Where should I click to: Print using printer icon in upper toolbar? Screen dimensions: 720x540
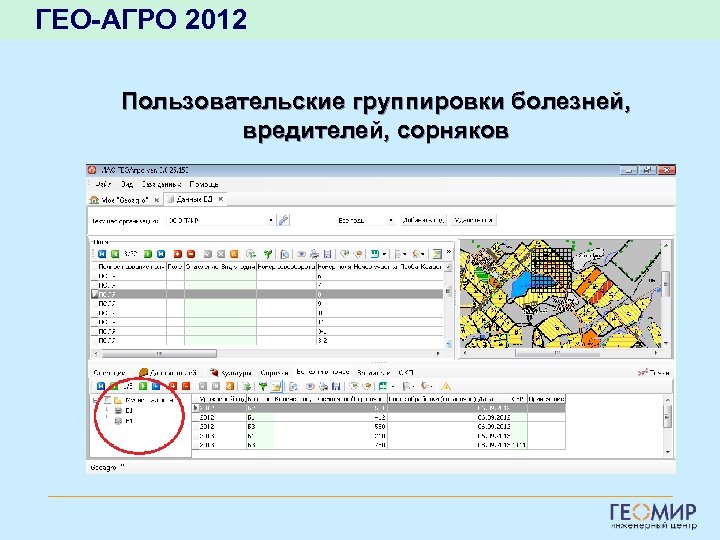pos(315,253)
